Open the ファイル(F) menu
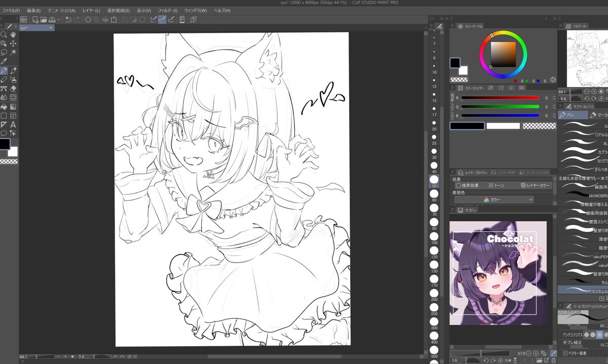Viewport: 608px width, 364px height. (x=11, y=11)
